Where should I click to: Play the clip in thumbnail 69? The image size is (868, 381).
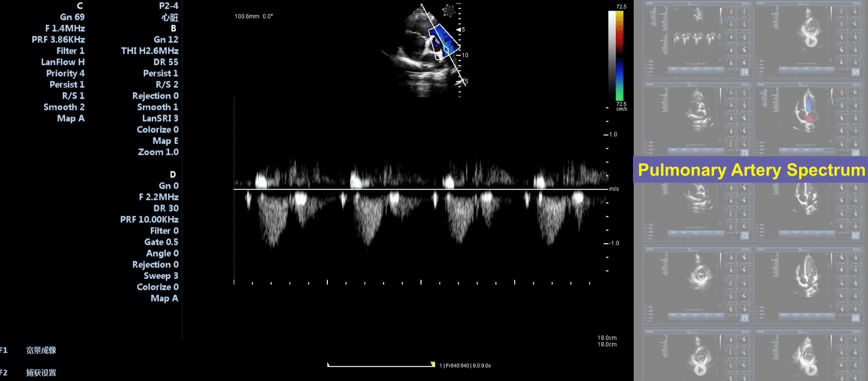(x=811, y=42)
